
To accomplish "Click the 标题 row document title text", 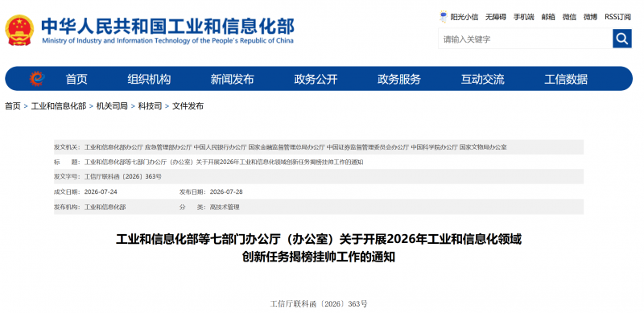I will point(224,162).
